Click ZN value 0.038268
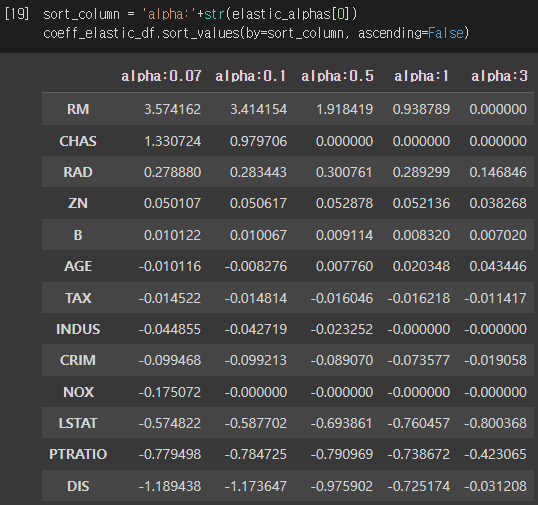 [x=498, y=203]
